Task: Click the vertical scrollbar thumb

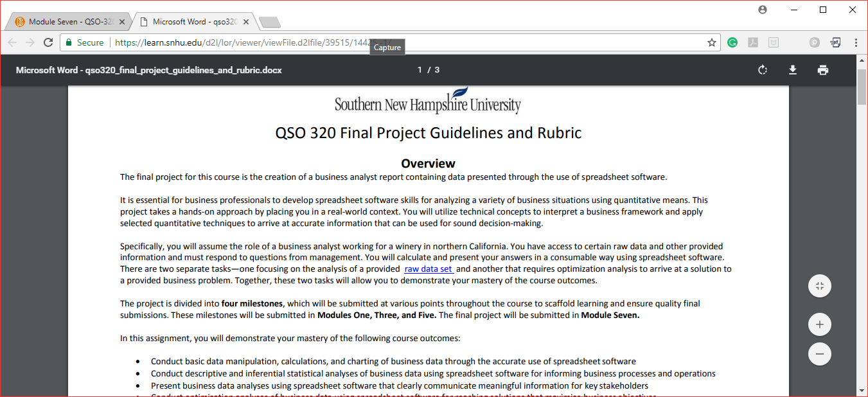Action: pyautogui.click(x=862, y=86)
